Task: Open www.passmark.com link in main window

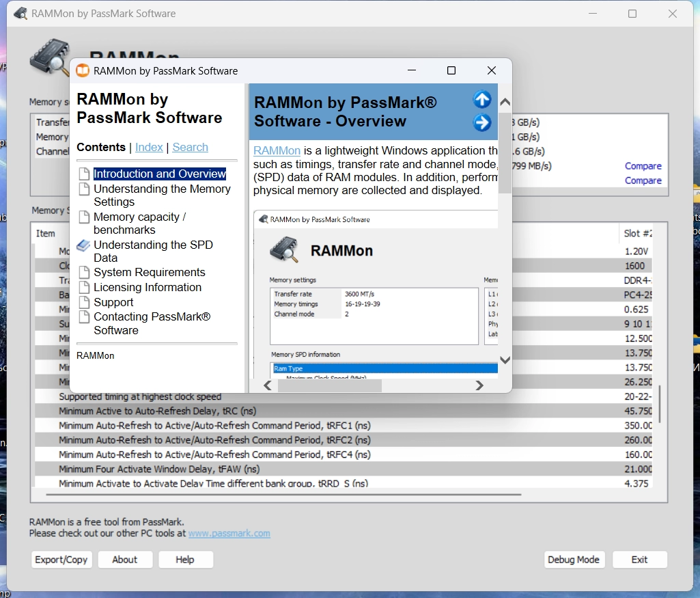Action: point(229,533)
